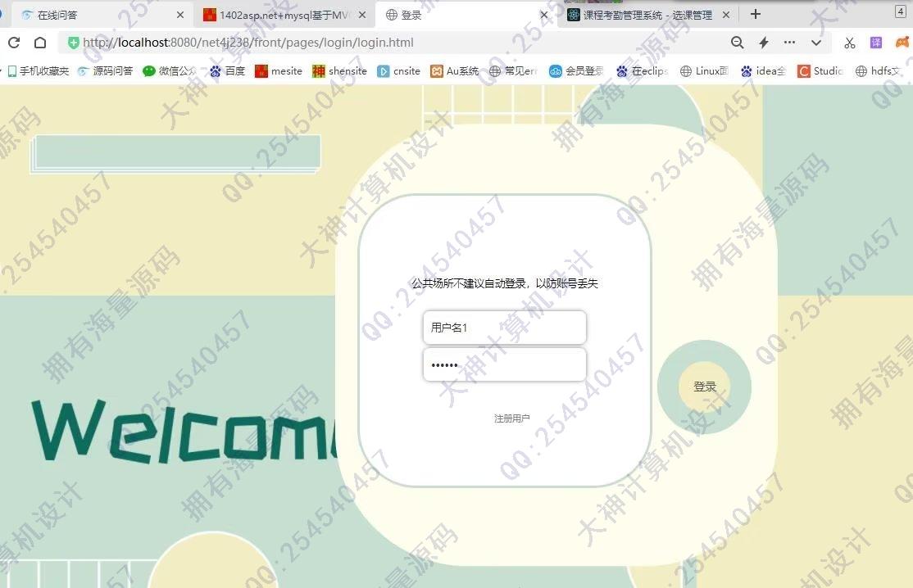The image size is (913, 588).
Task: Click the 注册用户 register link
Action: (511, 418)
